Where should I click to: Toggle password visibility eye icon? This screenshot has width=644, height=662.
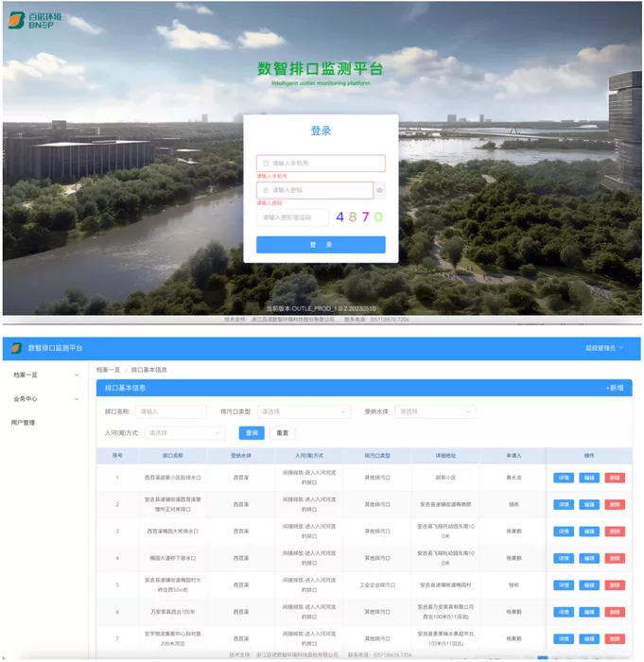(379, 190)
